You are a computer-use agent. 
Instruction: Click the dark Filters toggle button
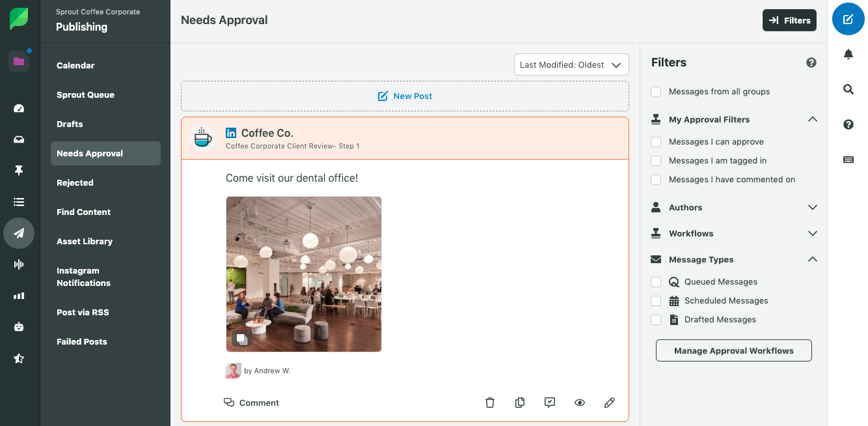[x=789, y=20]
